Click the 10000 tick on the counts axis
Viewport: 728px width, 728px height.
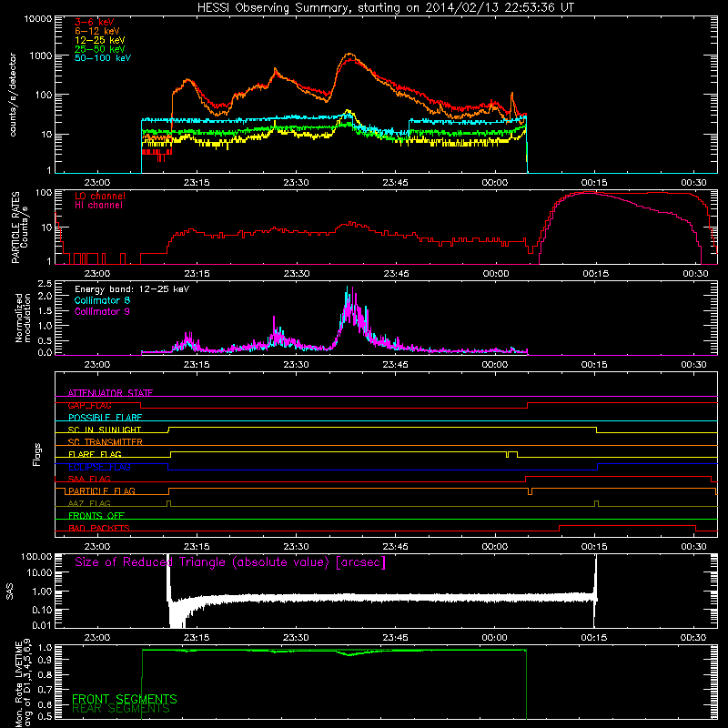pyautogui.click(x=38, y=18)
